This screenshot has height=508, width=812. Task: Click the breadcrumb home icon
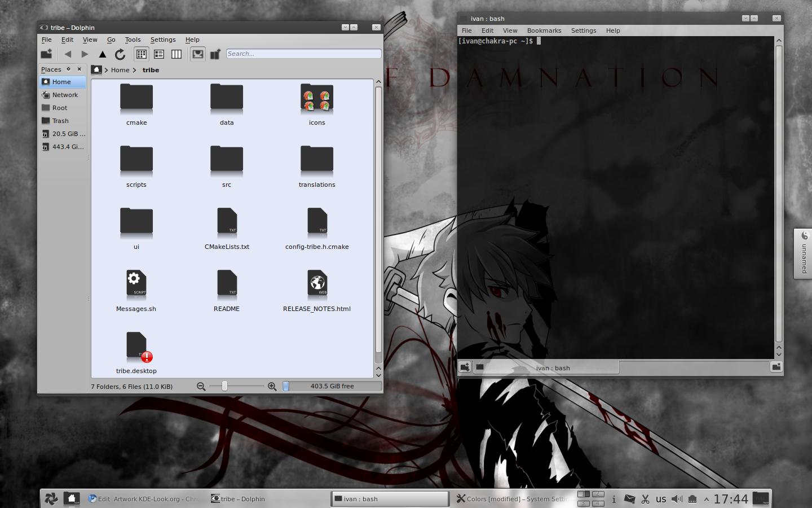point(96,69)
